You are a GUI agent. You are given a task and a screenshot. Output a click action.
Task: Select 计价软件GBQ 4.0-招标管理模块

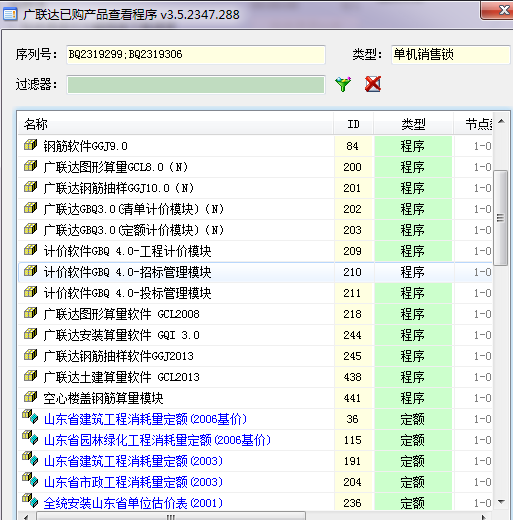255,272
